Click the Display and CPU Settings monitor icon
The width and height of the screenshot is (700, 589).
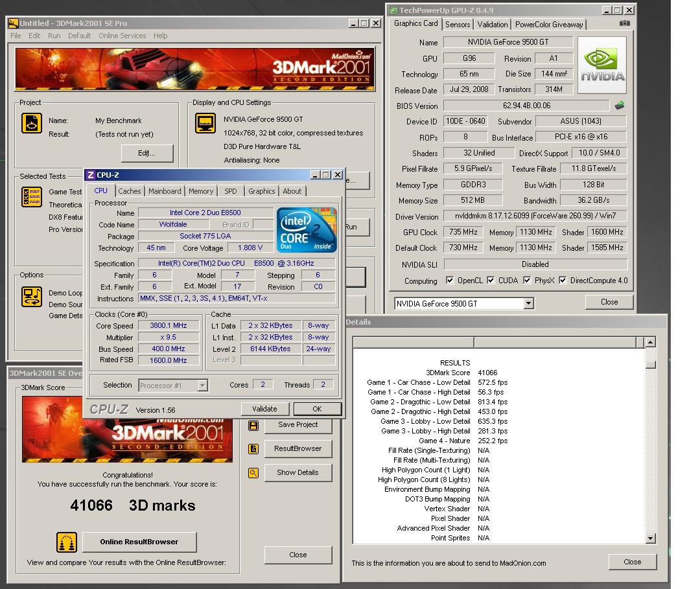click(205, 123)
